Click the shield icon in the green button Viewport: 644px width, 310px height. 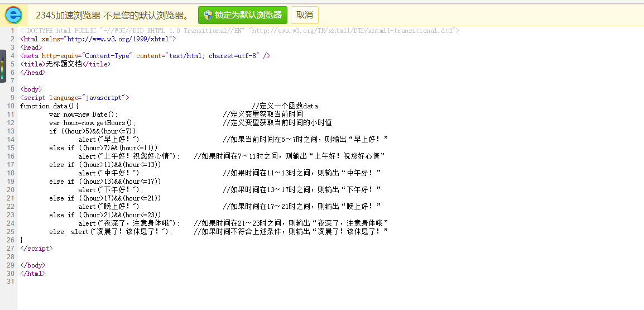[x=208, y=15]
